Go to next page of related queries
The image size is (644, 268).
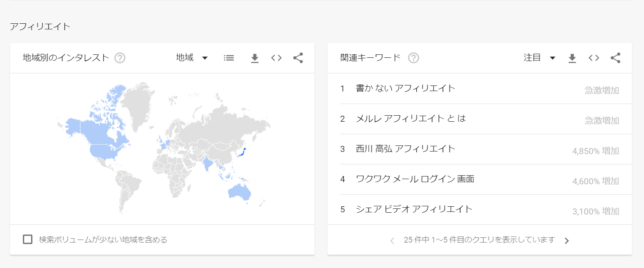pos(567,241)
